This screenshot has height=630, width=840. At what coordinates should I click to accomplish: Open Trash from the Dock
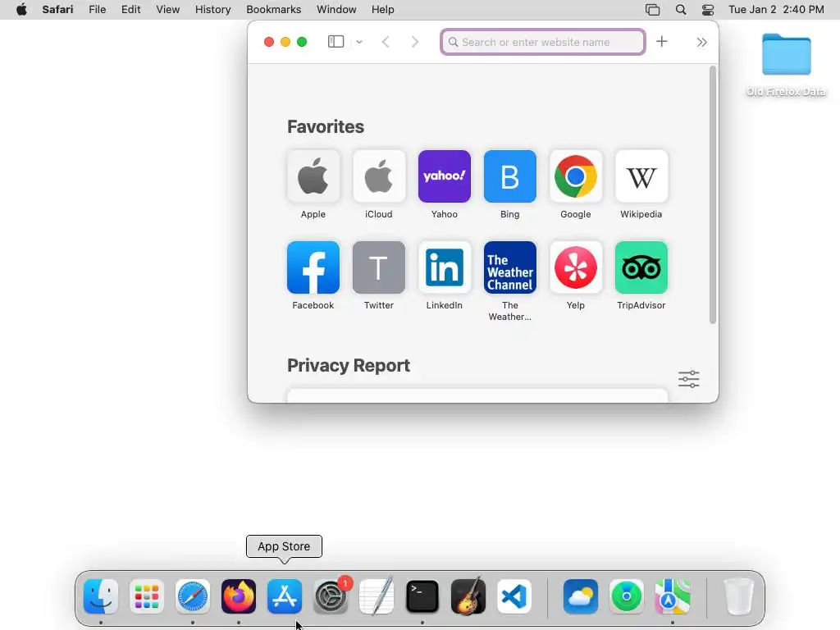click(739, 596)
